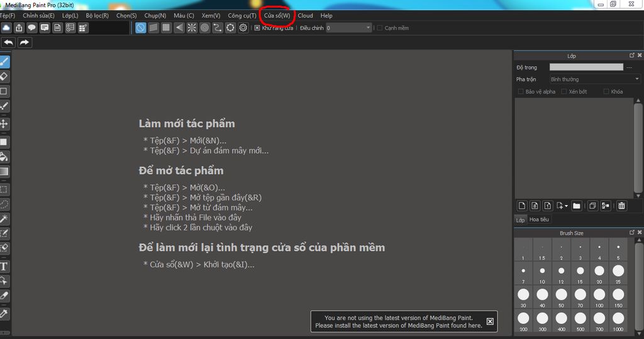Add a new layer folder
644x339 pixels.
(x=577, y=206)
